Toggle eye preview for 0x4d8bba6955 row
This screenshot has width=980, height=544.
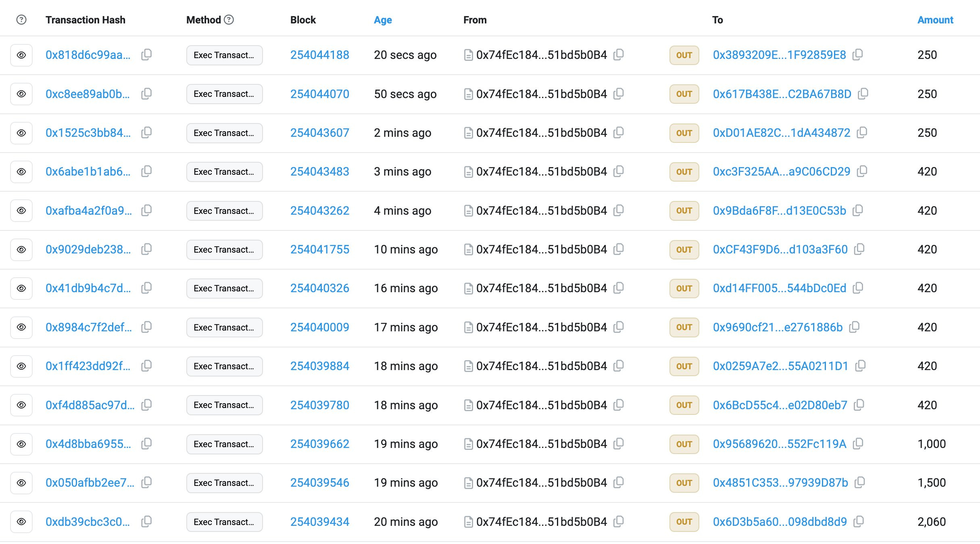point(21,444)
